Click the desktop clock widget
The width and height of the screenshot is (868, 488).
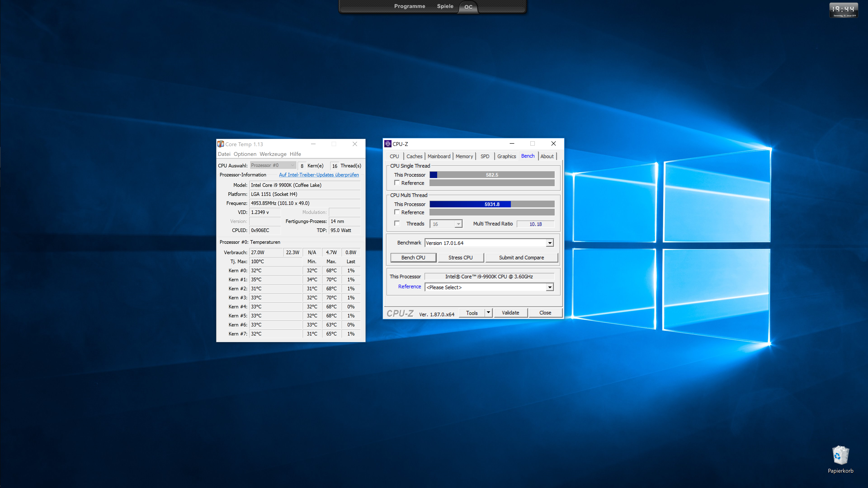coord(843,10)
